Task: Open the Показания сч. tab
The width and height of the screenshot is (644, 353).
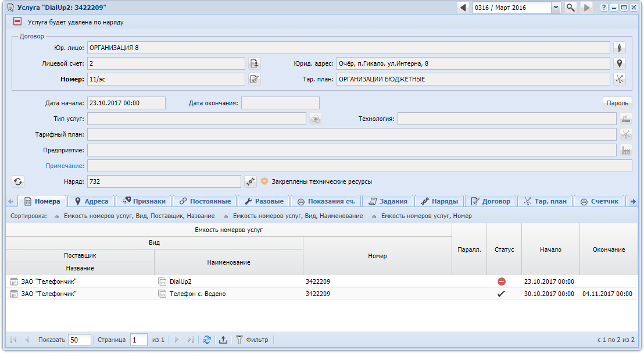Action: coord(326,201)
